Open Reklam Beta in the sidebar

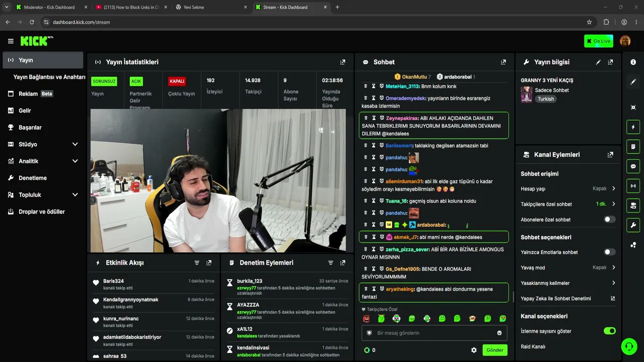pyautogui.click(x=43, y=94)
